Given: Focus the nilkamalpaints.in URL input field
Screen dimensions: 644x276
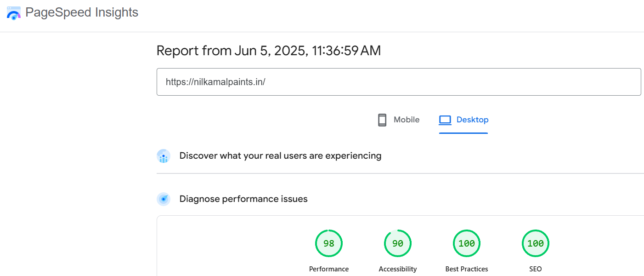Looking at the screenshot, I should point(398,82).
